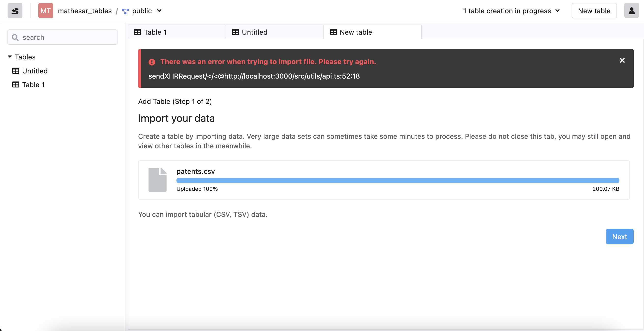Open the public schema dropdown
The image size is (644, 331).
(160, 11)
